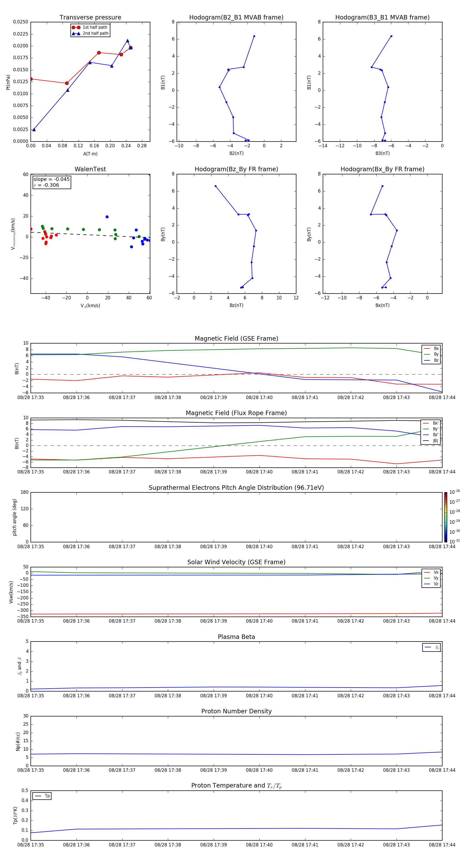Click the '1st half path' legend entry
The height and width of the screenshot is (868, 473).
tap(90, 27)
